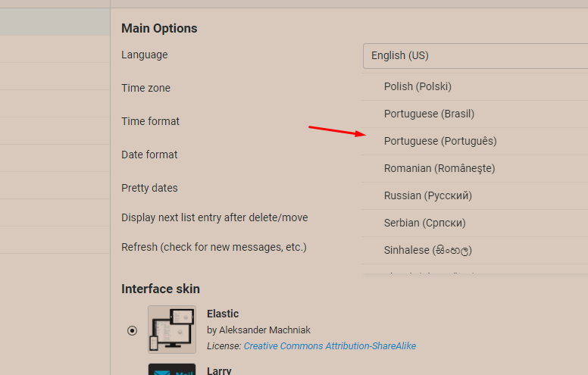Pick Romanian (Româneşte) from the dropdown list
This screenshot has height=375, width=588.
click(x=439, y=168)
